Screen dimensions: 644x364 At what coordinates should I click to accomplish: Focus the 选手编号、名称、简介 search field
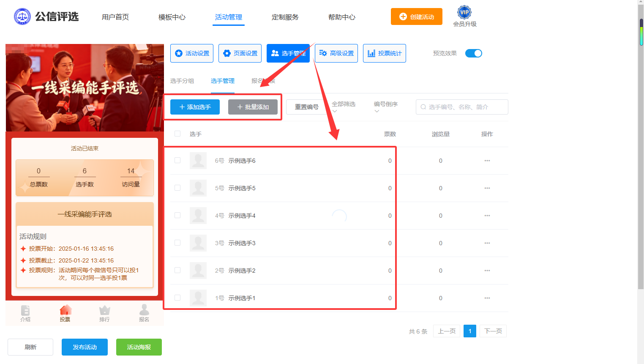click(x=462, y=107)
